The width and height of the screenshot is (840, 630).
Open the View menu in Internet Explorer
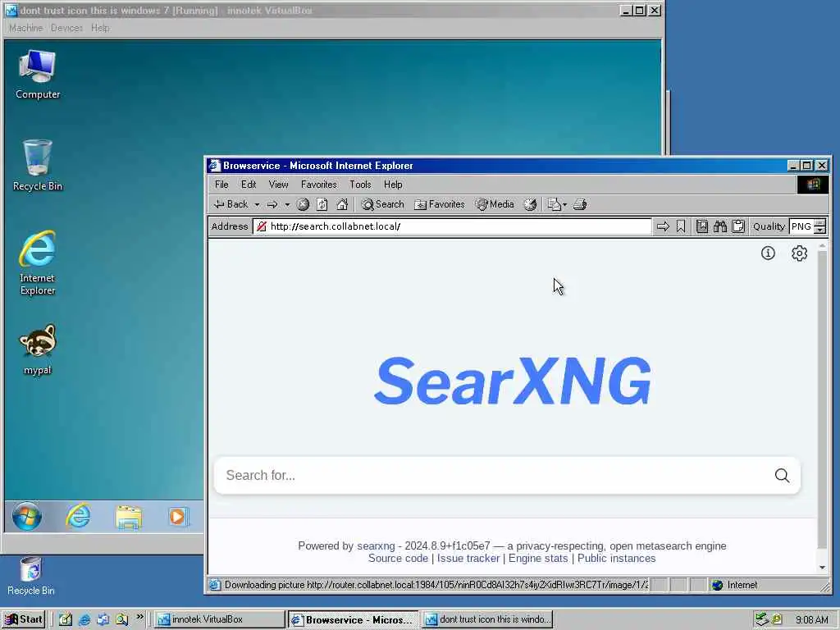coord(279,185)
